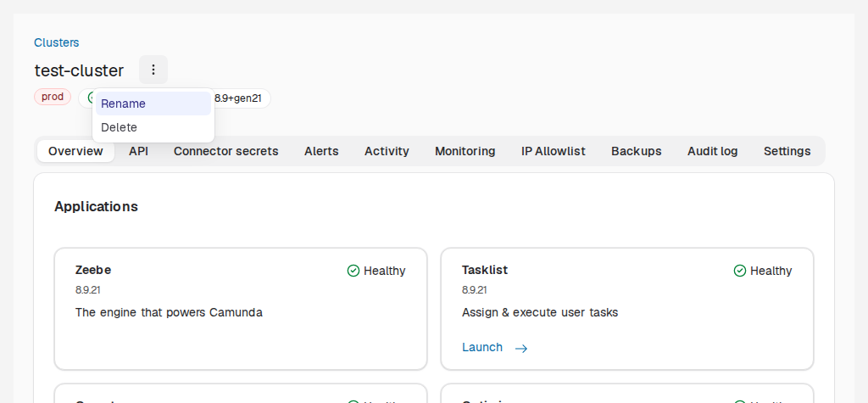The width and height of the screenshot is (868, 403).
Task: Click Zeebe's green Healthy check icon
Action: tap(353, 271)
